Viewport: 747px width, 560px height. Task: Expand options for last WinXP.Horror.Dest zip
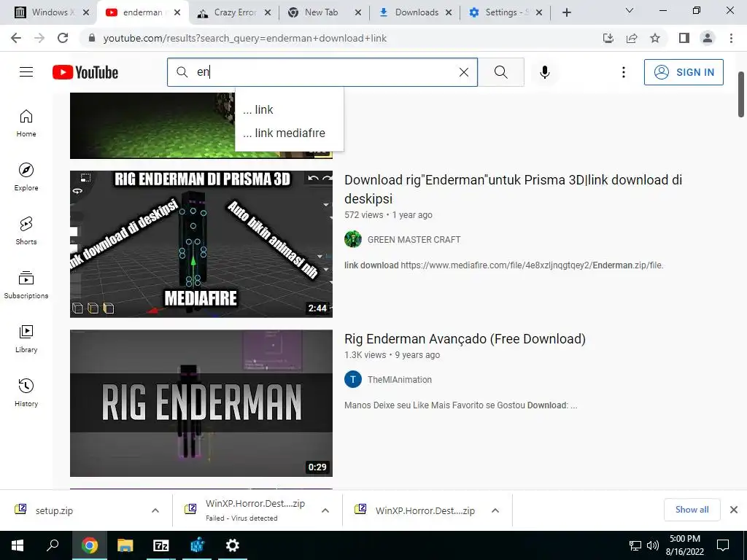coord(495,510)
